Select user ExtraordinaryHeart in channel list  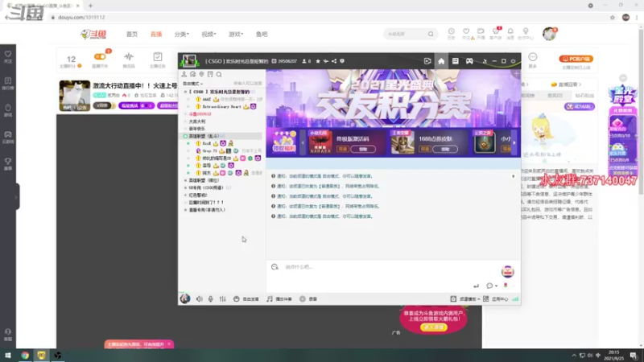[x=222, y=107]
